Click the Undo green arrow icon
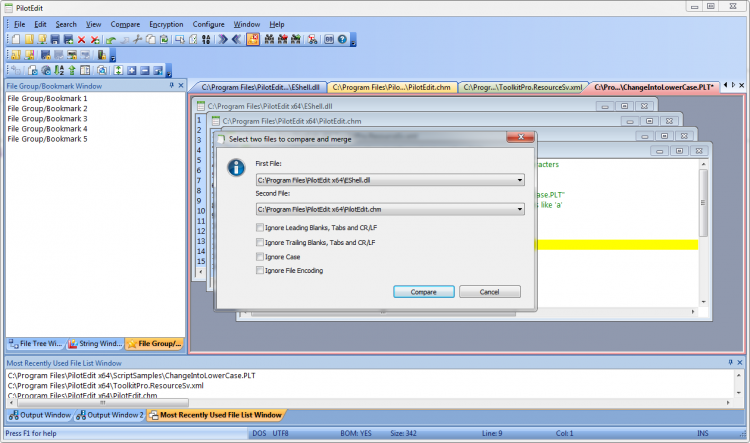The height and width of the screenshot is (443, 750). [x=111, y=39]
